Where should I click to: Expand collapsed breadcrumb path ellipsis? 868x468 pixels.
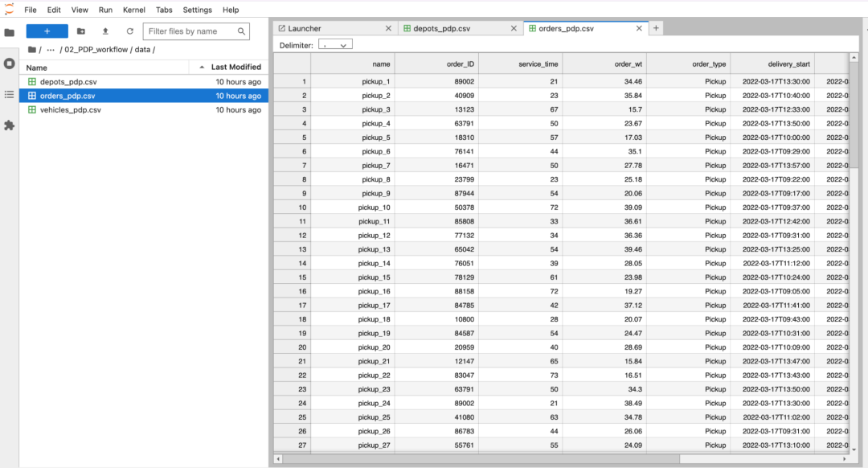(x=51, y=50)
